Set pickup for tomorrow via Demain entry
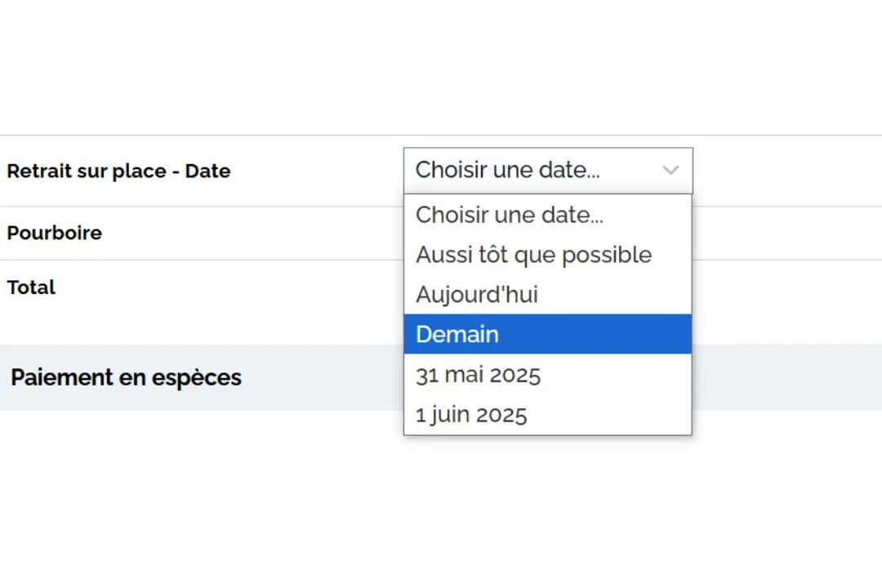882x588 pixels. pos(548,334)
